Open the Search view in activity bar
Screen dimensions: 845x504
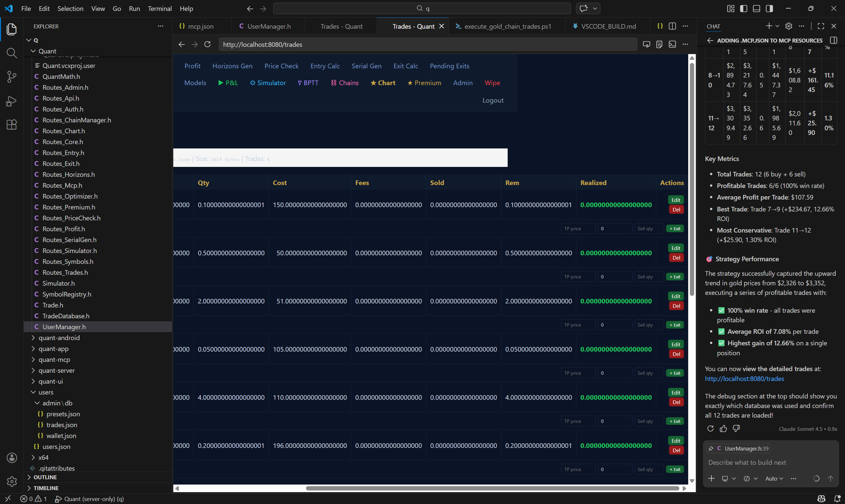[x=12, y=53]
